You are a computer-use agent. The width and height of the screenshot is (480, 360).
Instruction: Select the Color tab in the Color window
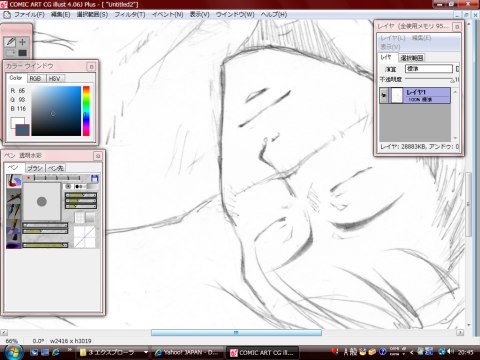[x=15, y=78]
